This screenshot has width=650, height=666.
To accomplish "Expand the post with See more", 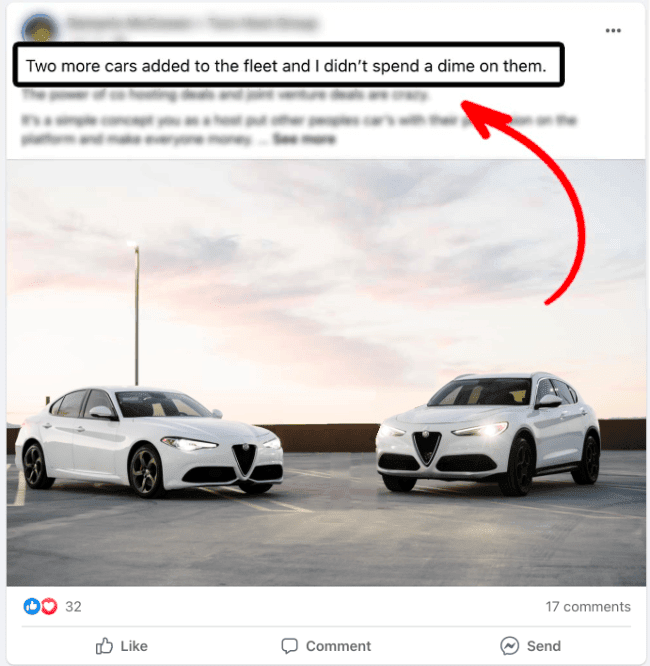I will click(304, 139).
